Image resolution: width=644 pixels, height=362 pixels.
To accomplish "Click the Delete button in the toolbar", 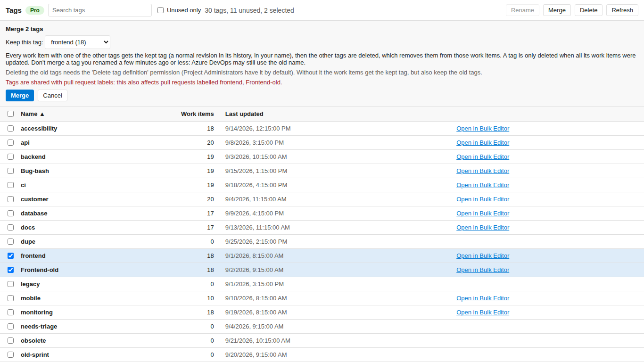I will (x=588, y=10).
